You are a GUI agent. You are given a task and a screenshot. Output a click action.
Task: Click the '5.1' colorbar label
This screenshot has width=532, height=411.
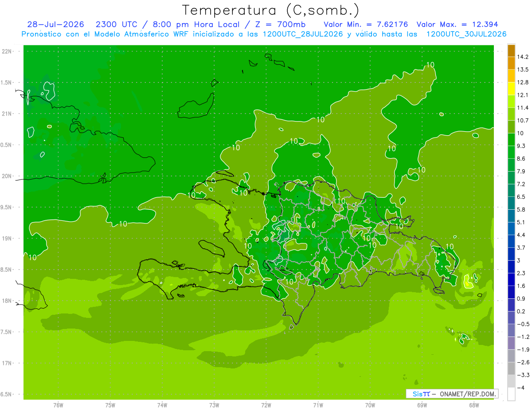click(x=521, y=222)
